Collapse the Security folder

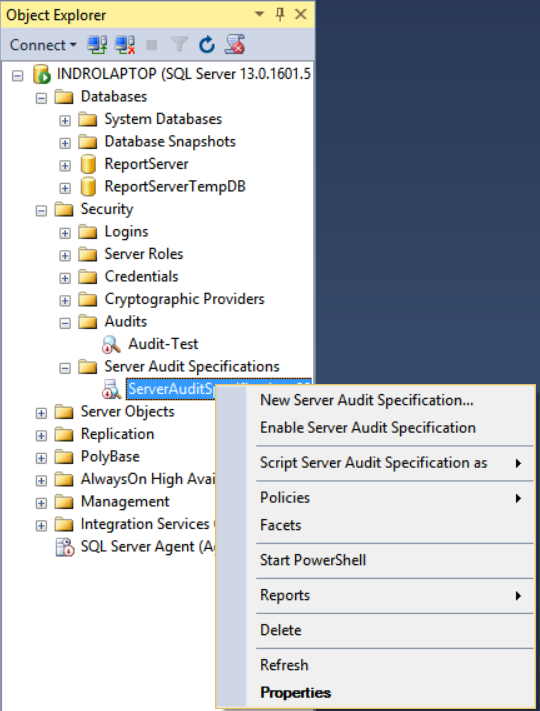(41, 210)
